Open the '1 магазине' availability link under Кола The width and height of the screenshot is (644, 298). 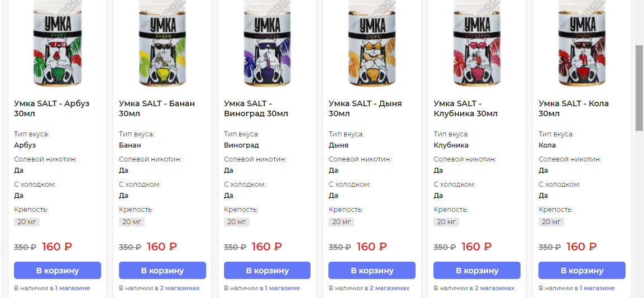pyautogui.click(x=597, y=288)
